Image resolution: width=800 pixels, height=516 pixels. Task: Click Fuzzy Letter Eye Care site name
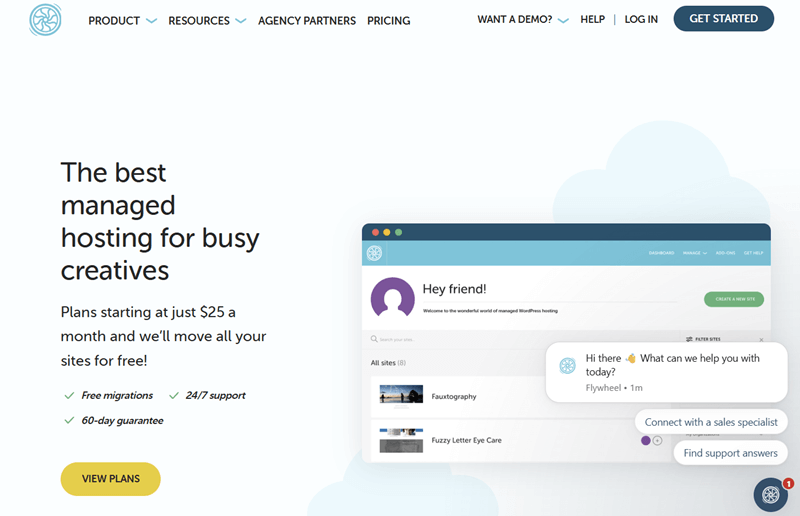click(x=466, y=440)
